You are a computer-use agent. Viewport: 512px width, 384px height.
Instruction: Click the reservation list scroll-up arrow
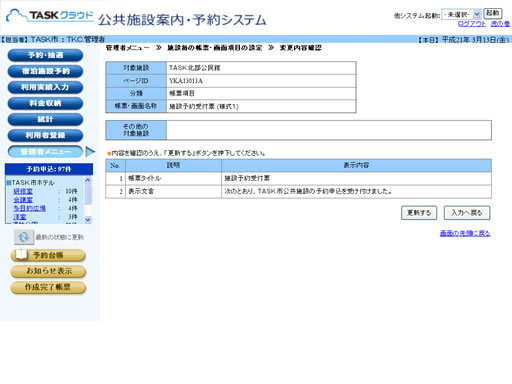pyautogui.click(x=88, y=180)
